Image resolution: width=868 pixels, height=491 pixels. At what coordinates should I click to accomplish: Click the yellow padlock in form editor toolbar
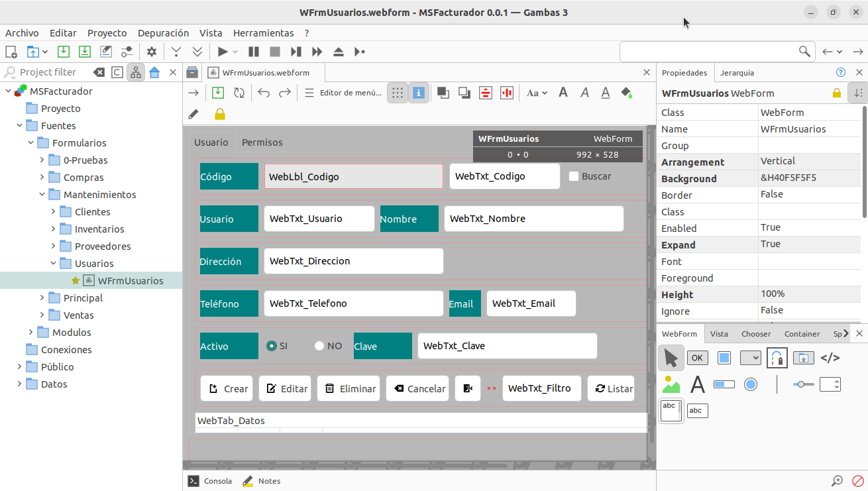coord(220,114)
